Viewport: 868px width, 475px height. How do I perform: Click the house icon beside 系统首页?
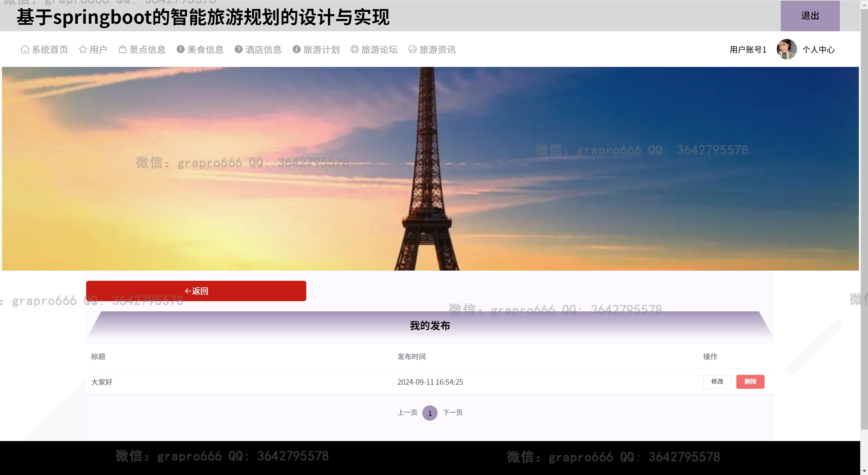coord(25,50)
